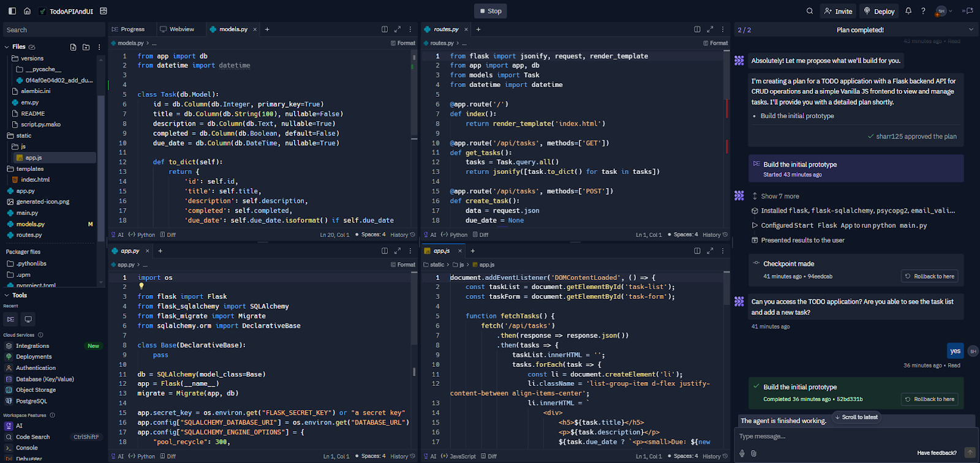Maximize the routes.py pane with expand arrows
980x463 pixels.
click(710, 29)
